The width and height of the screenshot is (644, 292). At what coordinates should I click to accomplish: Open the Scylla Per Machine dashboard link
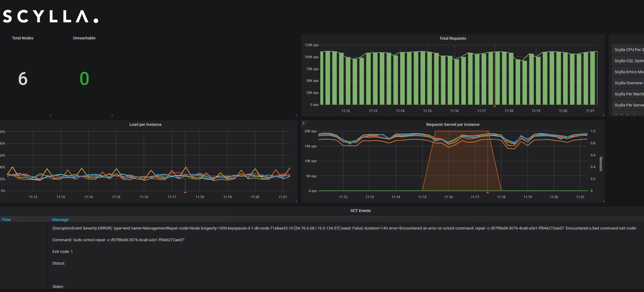click(628, 94)
